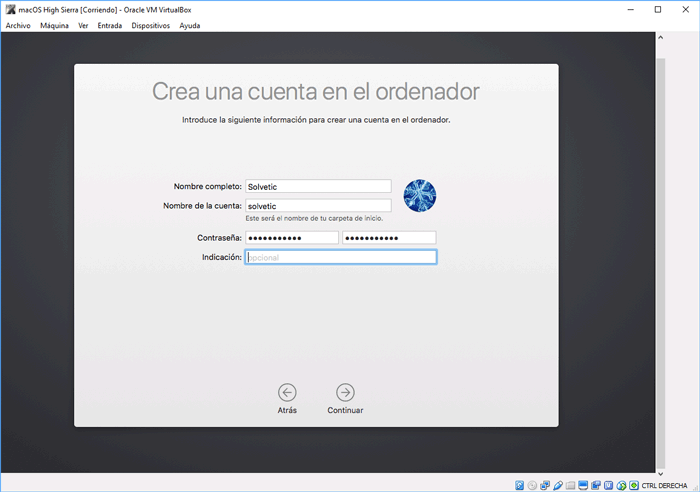Click the video capture status icon
The image size is (700, 492).
596,485
